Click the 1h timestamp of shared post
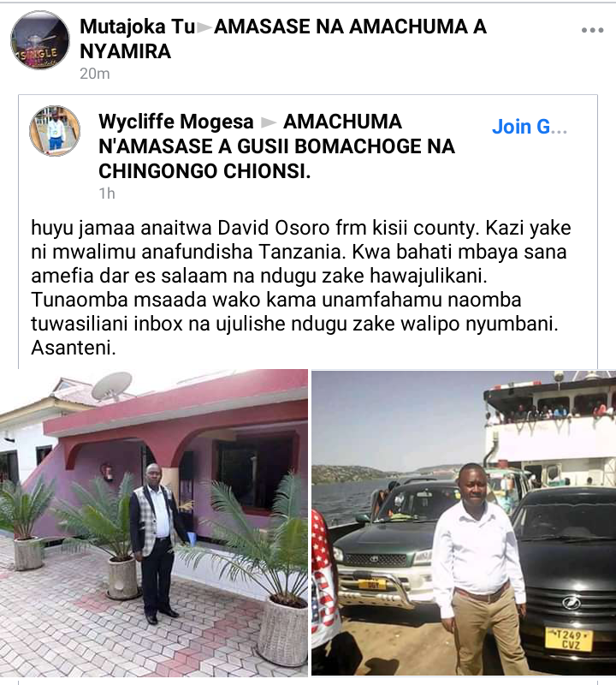Viewport: 616px width, 685px height. [x=107, y=194]
